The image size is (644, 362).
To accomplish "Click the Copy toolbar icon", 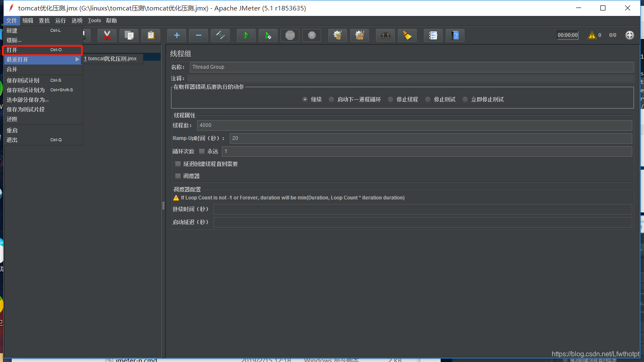I will [129, 36].
